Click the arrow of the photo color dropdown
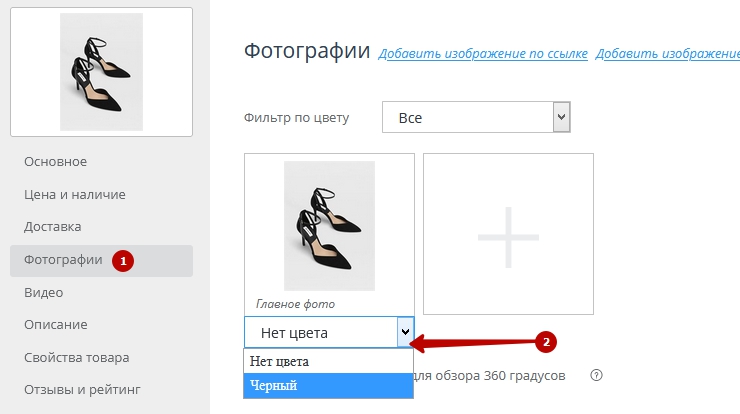Screen dimensions: 740x414 [x=404, y=332]
